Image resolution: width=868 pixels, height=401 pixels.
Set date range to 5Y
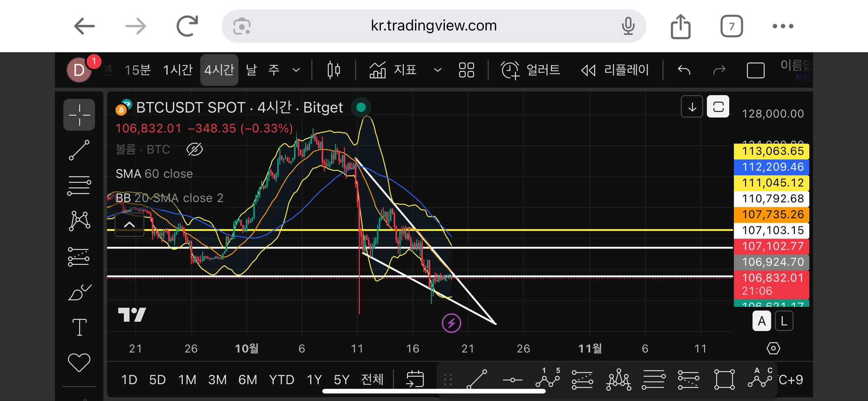[x=342, y=380]
